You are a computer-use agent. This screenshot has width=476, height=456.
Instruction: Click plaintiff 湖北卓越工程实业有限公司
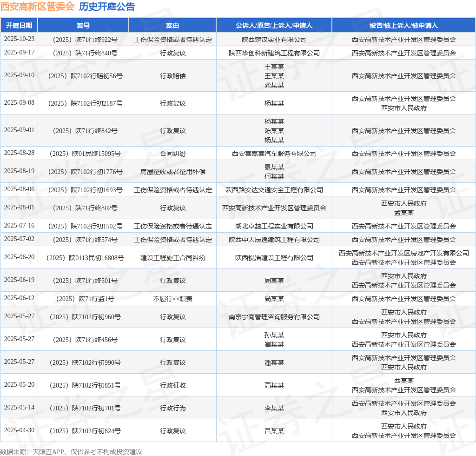(274, 226)
